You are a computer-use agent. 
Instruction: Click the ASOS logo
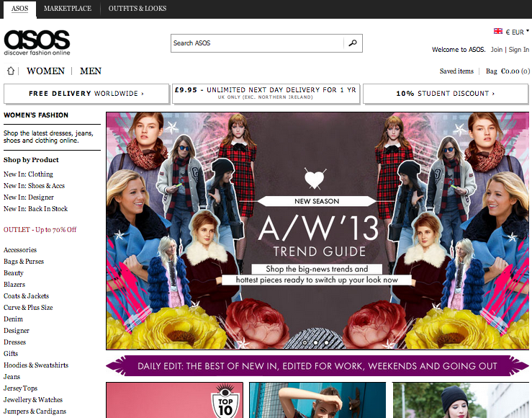(37, 42)
